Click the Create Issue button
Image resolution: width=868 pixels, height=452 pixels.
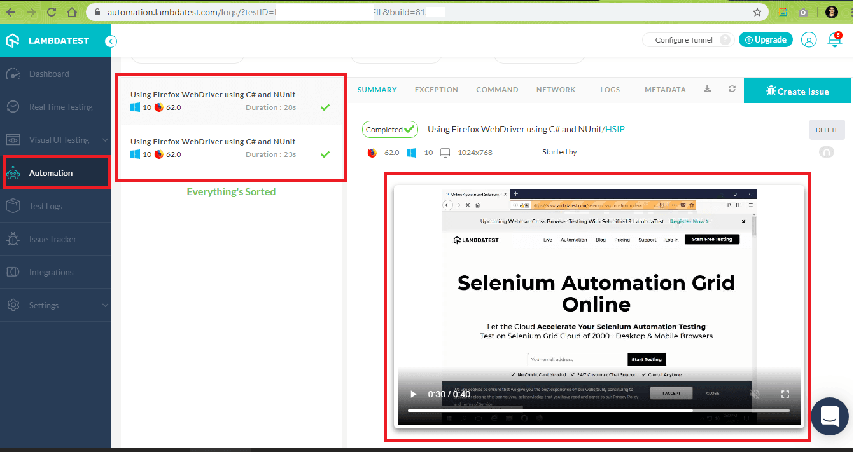tap(797, 90)
